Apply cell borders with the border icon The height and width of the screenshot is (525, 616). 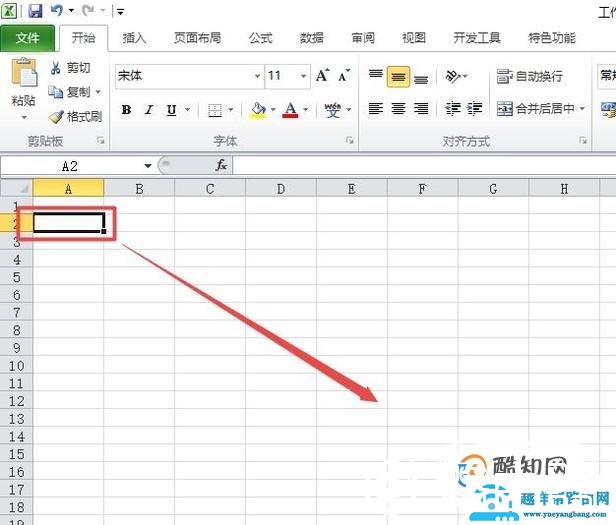215,110
